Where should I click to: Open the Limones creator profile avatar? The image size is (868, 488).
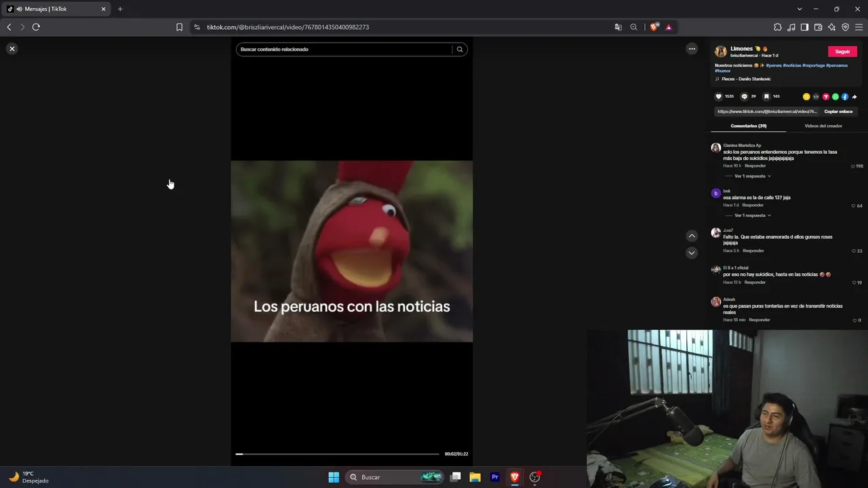[x=721, y=52]
